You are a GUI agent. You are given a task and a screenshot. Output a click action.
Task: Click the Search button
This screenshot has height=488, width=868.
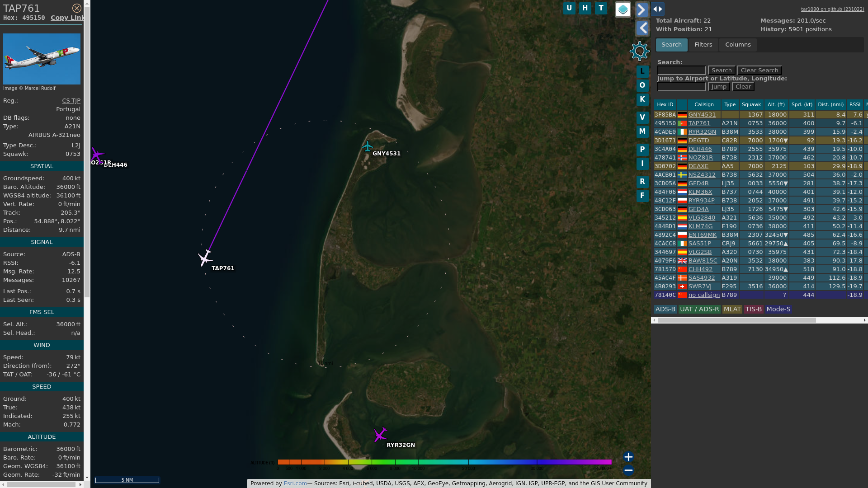(721, 70)
